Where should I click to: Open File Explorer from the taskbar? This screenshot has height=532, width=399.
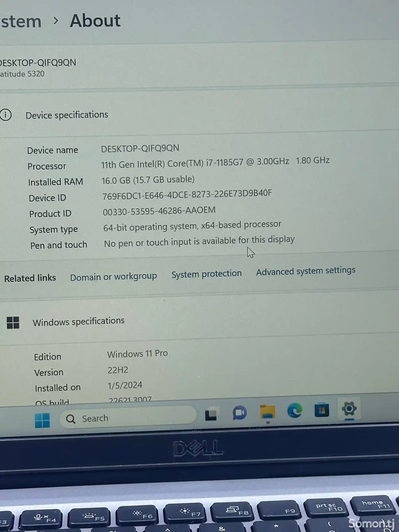click(267, 412)
